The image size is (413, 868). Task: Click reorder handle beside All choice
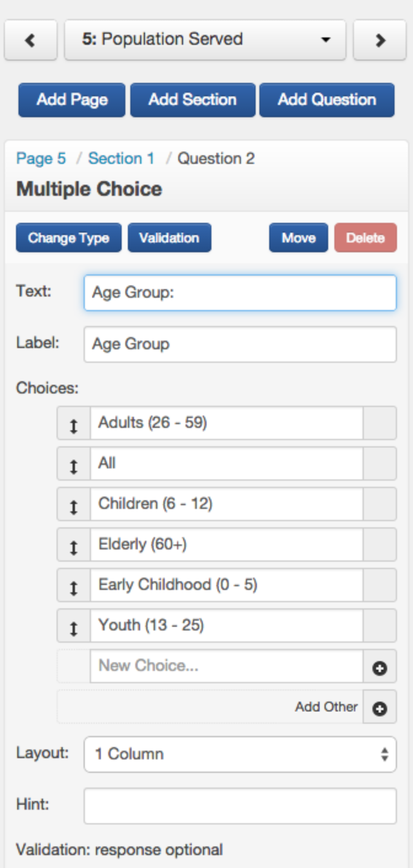pyautogui.click(x=74, y=463)
